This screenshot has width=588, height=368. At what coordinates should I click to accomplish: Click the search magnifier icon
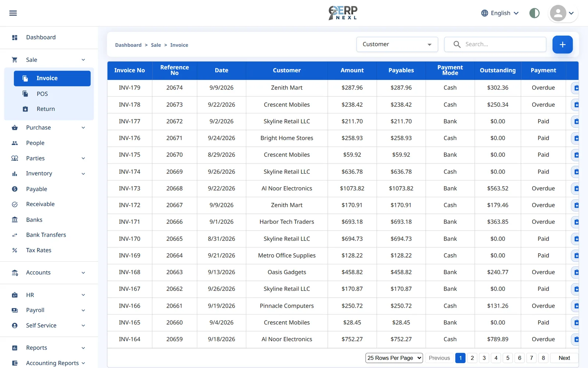click(x=457, y=44)
